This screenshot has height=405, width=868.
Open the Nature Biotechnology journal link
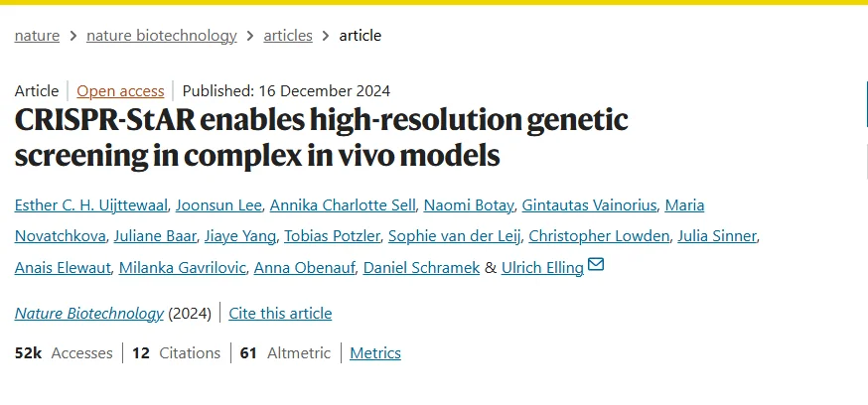(89, 314)
